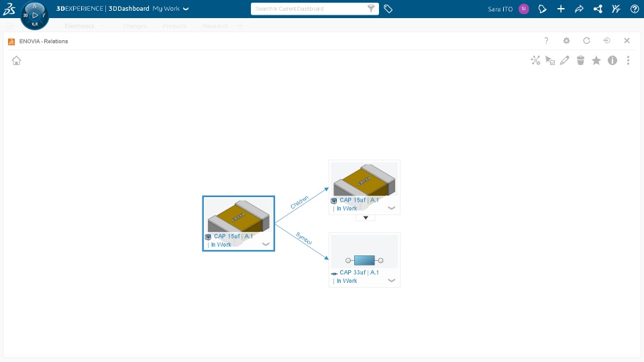This screenshot has width=644, height=362.
Task: Click the delete trash bucket icon
Action: click(580, 60)
